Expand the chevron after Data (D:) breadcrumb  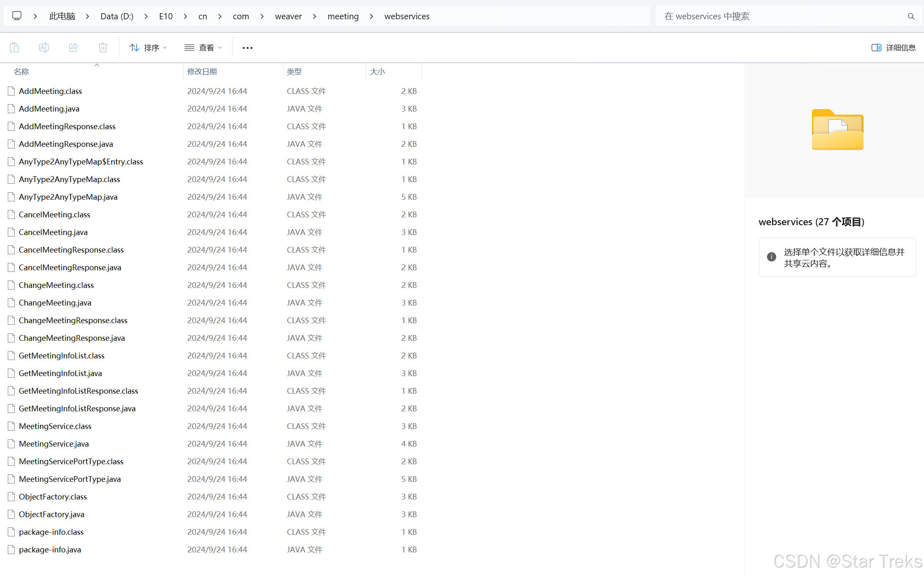[146, 16]
